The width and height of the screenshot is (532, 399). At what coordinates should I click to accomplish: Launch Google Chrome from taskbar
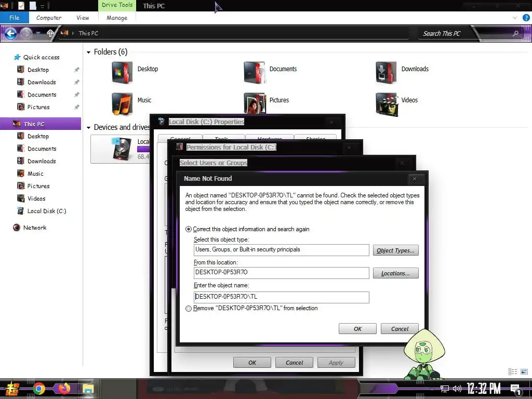click(x=38, y=389)
